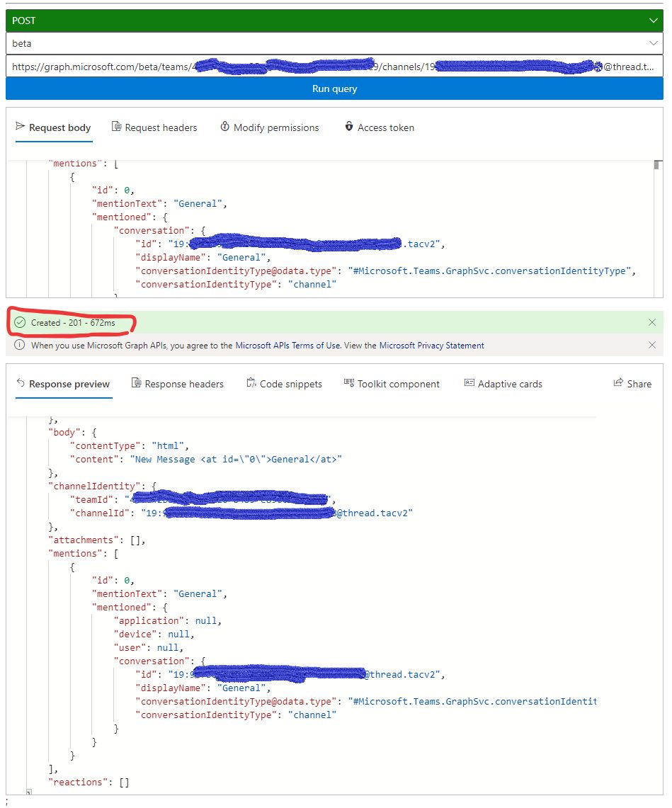Open the Access token tab
The image size is (672, 808).
pyautogui.click(x=380, y=127)
